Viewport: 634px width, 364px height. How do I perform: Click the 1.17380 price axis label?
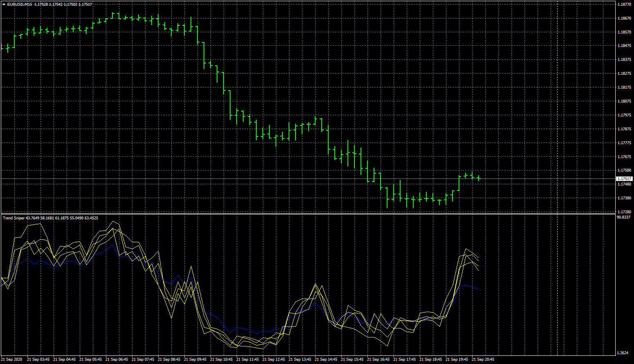[x=624, y=198]
